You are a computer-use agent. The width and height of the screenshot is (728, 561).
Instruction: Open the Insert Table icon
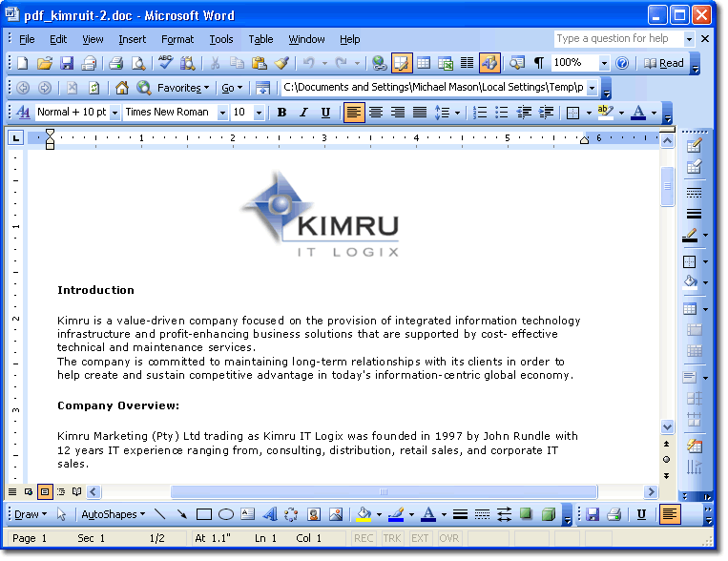pyautogui.click(x=423, y=63)
